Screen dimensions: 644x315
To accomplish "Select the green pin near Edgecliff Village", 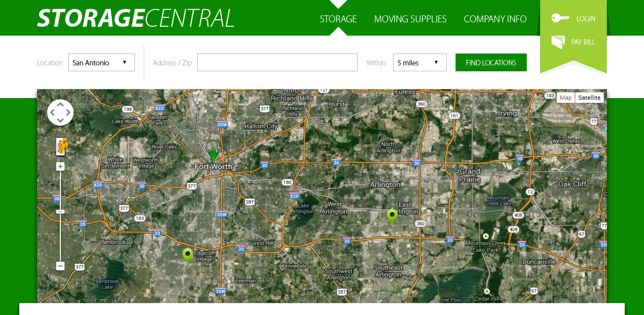I will coord(187,255).
